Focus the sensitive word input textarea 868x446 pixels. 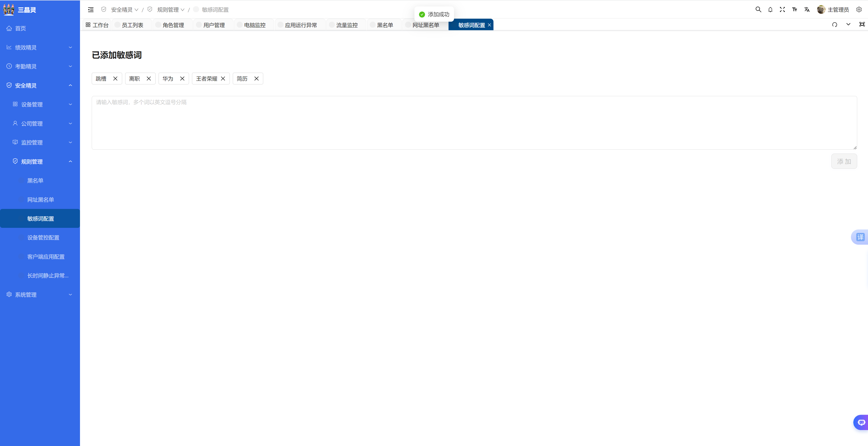[x=474, y=123]
